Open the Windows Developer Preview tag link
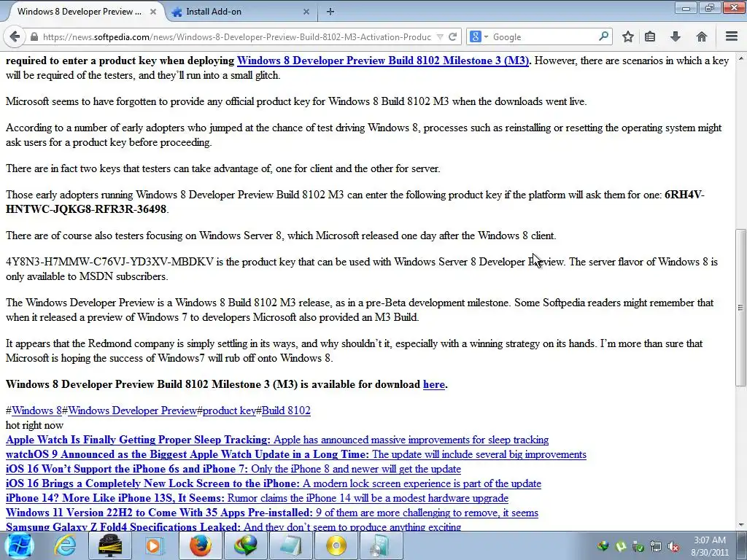 [x=132, y=411]
